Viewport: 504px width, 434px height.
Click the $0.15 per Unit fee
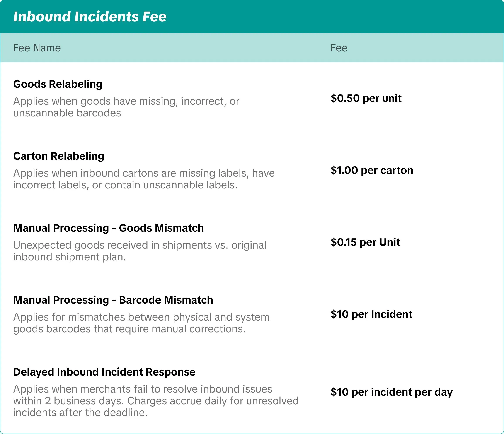click(x=365, y=242)
